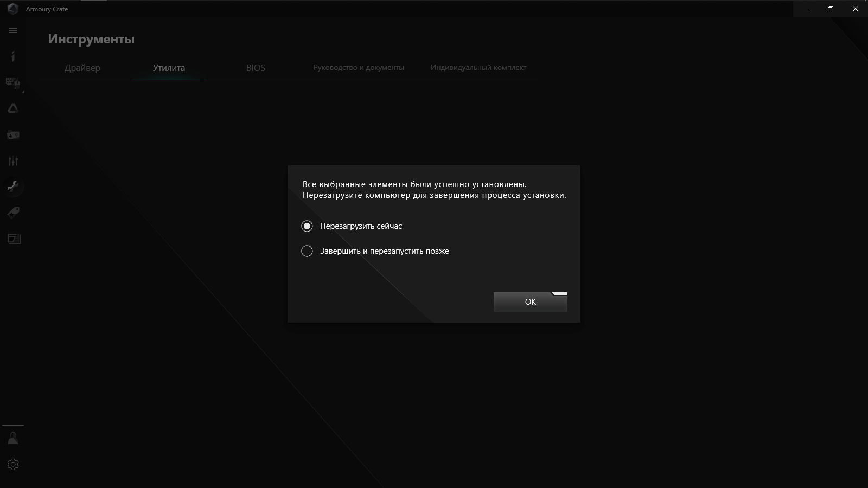Open the featured deals tag icon

(x=13, y=213)
